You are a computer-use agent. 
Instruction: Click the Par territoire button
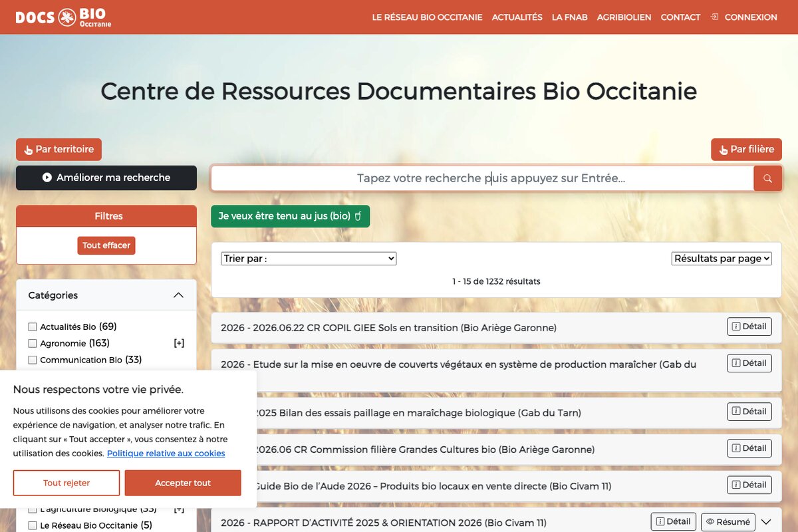click(x=59, y=150)
